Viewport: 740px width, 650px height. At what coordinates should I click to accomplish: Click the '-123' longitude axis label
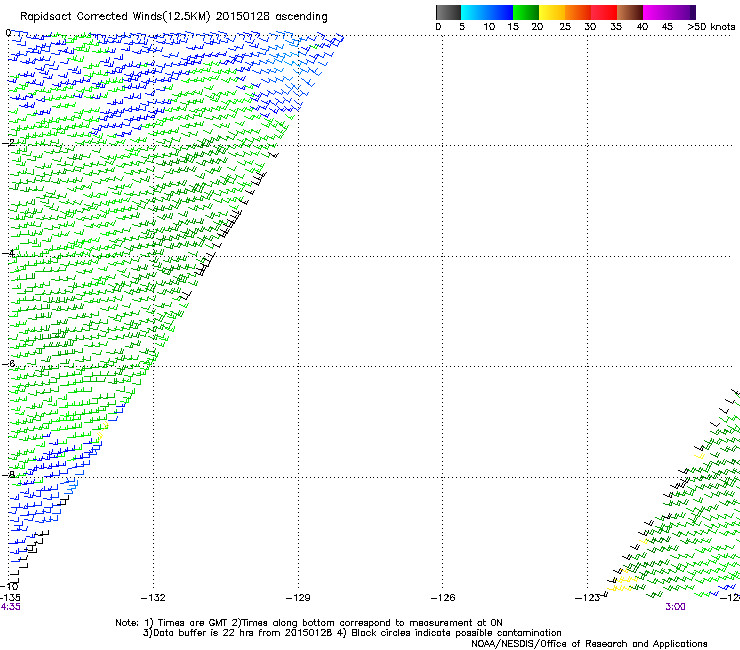pos(588,598)
